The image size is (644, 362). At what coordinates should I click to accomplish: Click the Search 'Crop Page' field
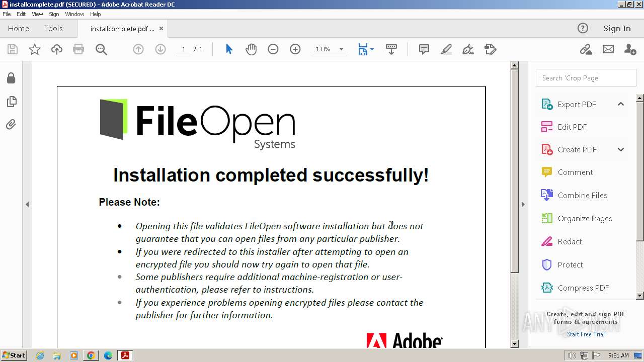click(x=586, y=78)
